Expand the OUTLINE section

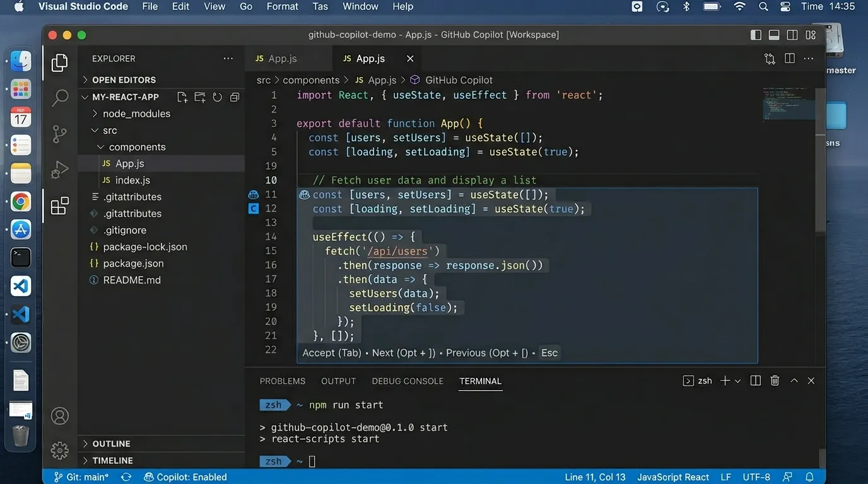(161, 444)
